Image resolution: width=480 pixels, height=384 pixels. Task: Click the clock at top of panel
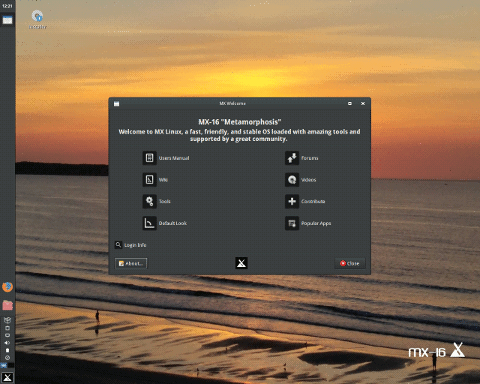[x=7, y=6]
